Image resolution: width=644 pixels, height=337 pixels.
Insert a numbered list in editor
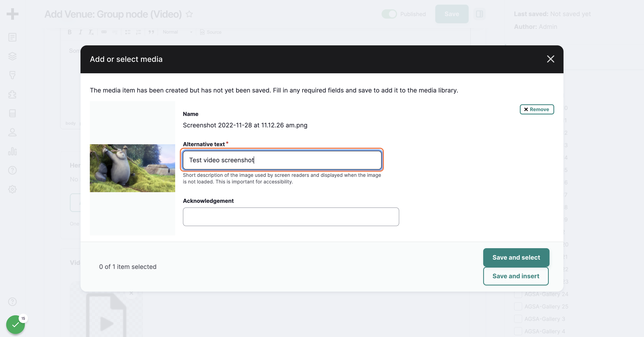(138, 32)
